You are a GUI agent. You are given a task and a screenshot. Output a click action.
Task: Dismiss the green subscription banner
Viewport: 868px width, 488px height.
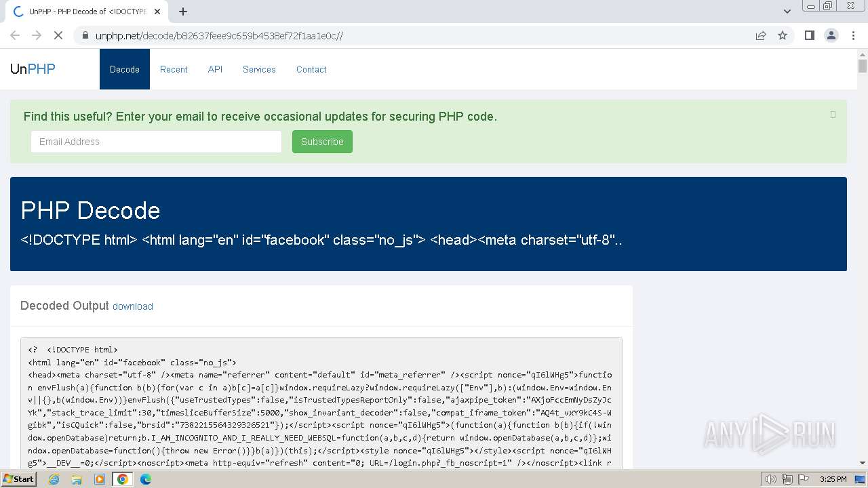coord(833,115)
